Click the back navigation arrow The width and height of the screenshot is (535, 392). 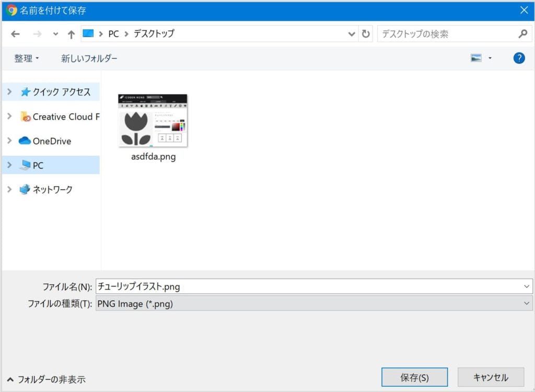pos(15,34)
